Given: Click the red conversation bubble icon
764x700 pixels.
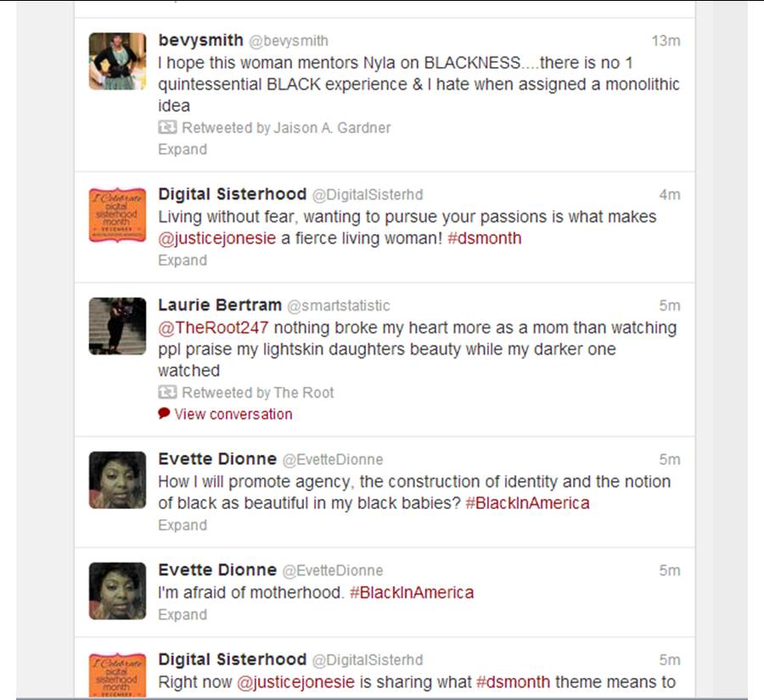Looking at the screenshot, I should pyautogui.click(x=164, y=413).
